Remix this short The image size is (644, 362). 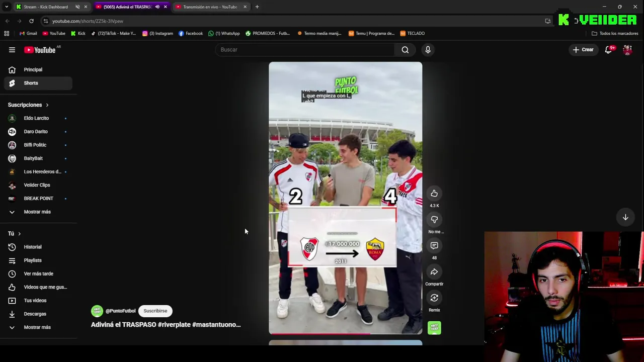coord(434,298)
